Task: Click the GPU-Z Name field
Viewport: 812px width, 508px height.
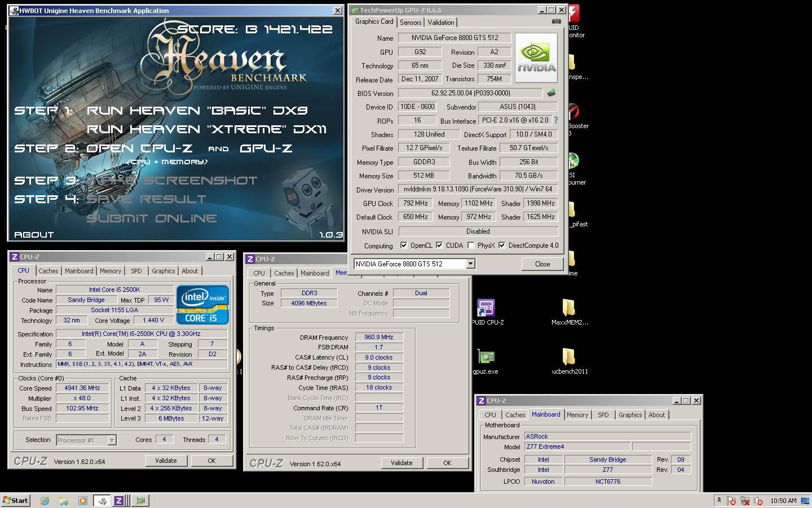Action: click(x=454, y=38)
